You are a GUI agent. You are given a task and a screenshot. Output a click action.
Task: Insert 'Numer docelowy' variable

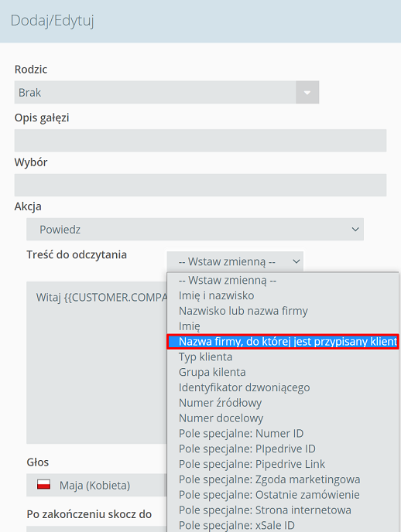pyautogui.click(x=283, y=418)
